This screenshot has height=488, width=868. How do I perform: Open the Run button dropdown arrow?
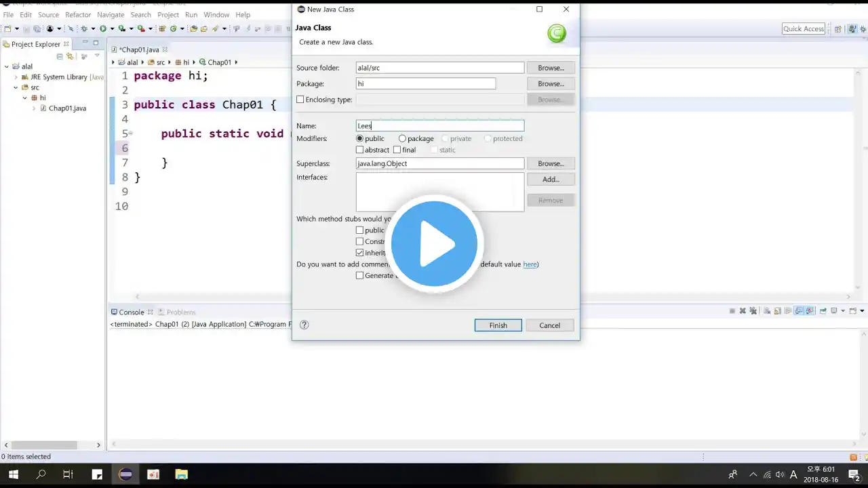click(113, 29)
